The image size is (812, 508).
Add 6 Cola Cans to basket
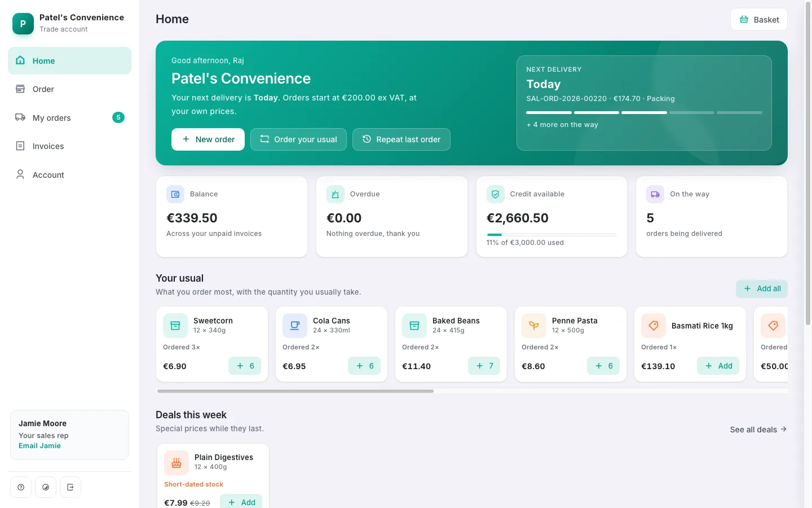point(364,366)
